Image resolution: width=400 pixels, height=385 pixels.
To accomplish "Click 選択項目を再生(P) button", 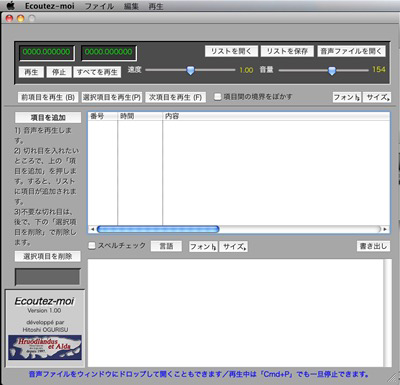I will tap(112, 97).
